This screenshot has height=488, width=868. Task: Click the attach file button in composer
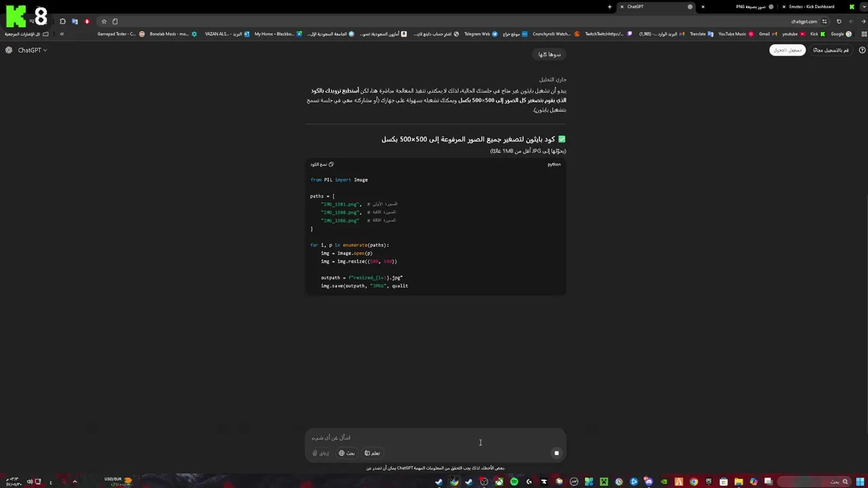click(x=321, y=453)
